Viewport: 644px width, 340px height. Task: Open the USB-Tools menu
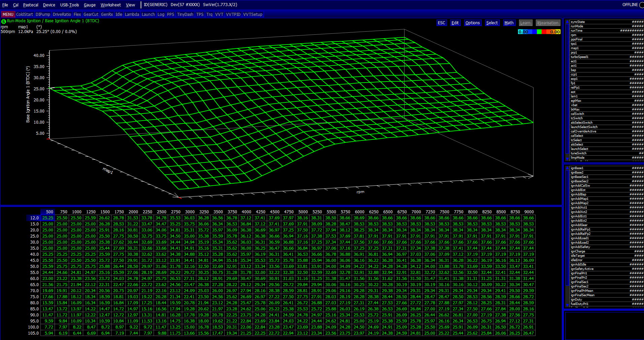point(70,5)
